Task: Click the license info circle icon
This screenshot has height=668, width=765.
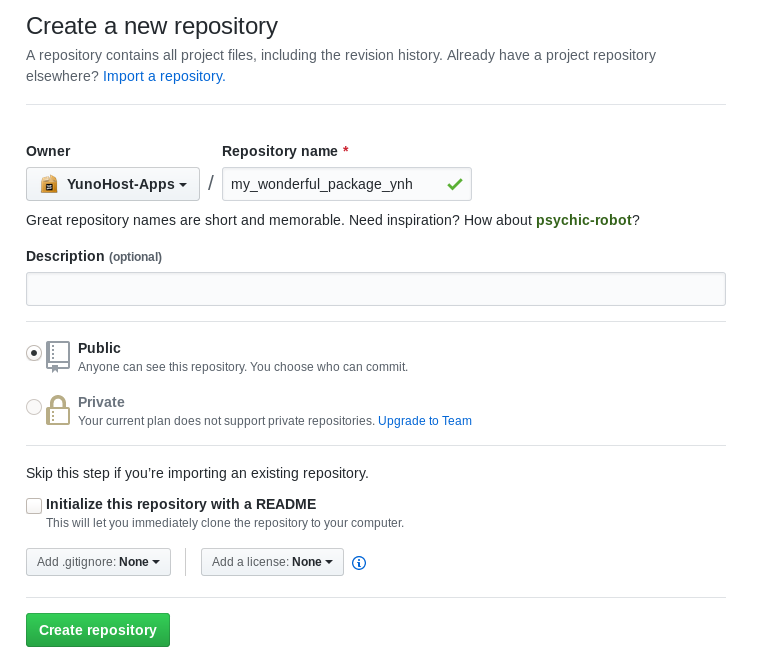Action: [359, 563]
